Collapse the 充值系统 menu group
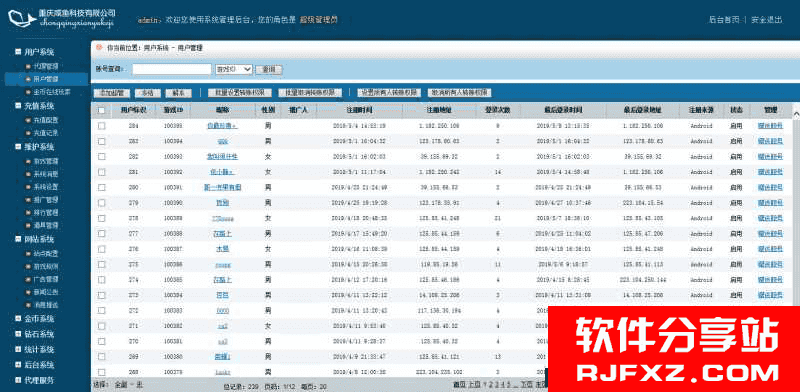800x392 pixels. click(18, 106)
